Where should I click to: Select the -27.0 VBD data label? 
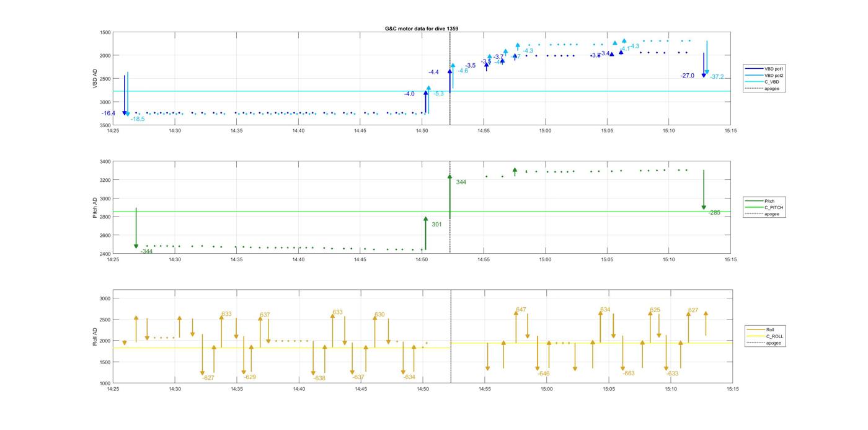(687, 76)
